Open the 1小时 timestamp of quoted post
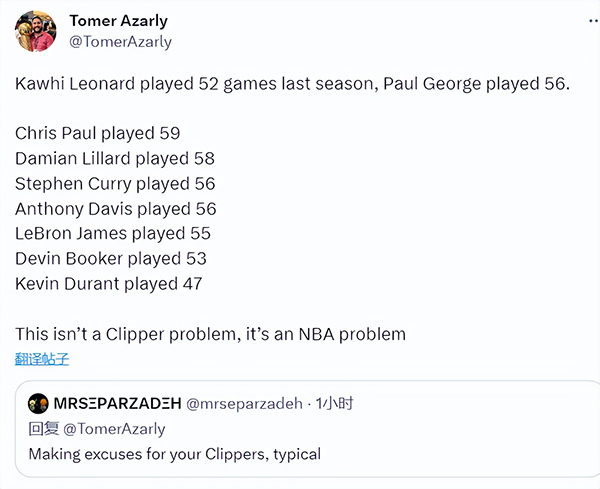600x489 pixels. click(334, 403)
